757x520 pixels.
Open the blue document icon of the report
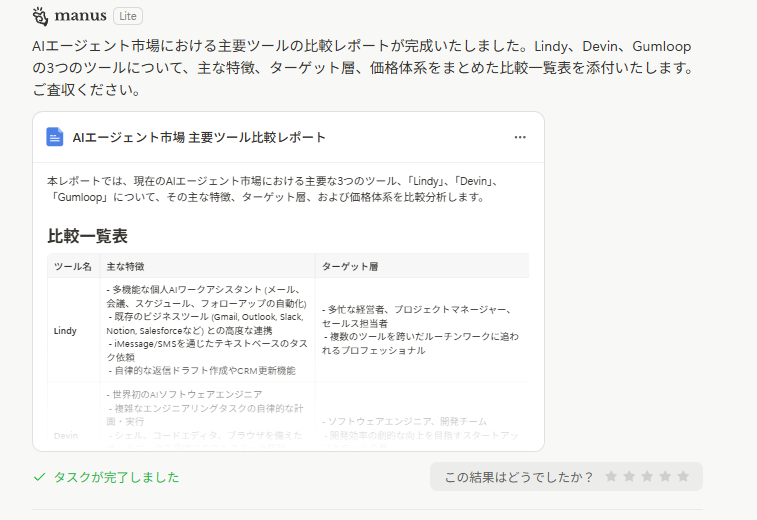pos(55,137)
